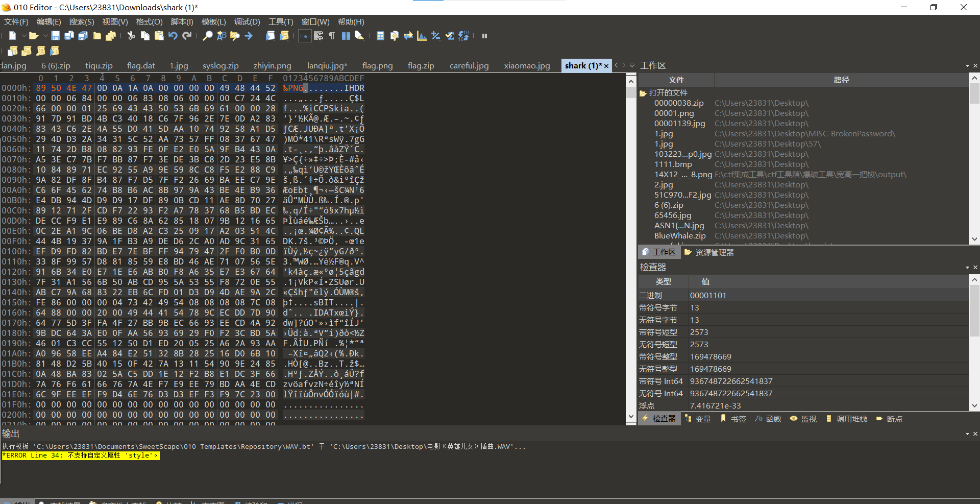Click the inspector panel scrollbar

[974, 343]
